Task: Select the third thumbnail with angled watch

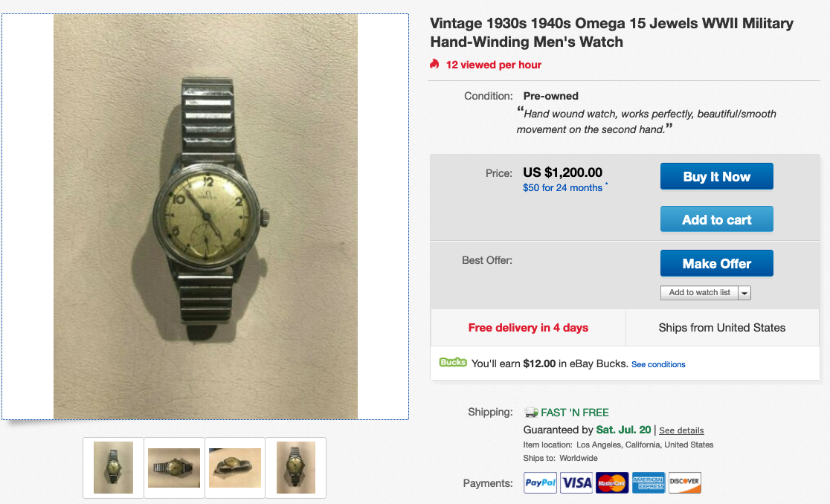Action: tap(235, 468)
